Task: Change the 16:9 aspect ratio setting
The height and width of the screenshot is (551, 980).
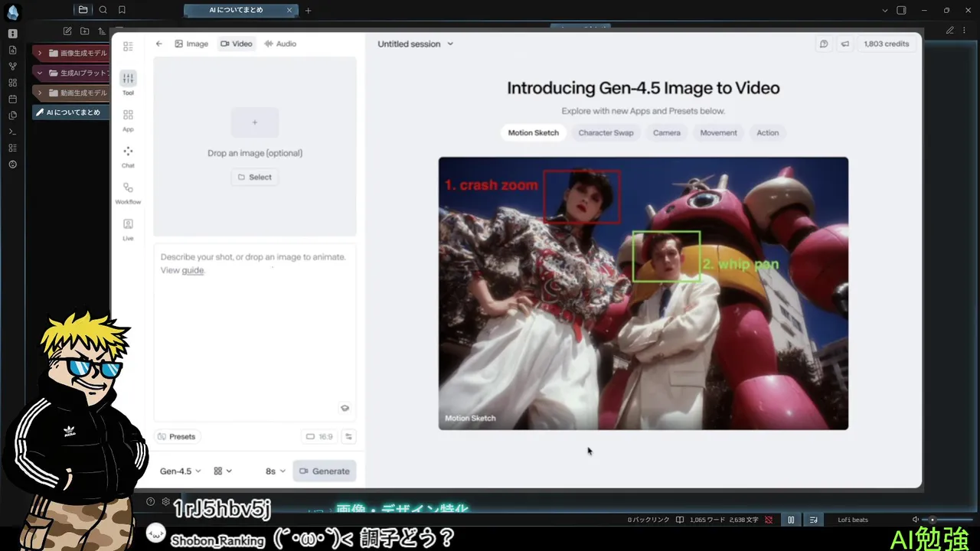Action: point(320,436)
